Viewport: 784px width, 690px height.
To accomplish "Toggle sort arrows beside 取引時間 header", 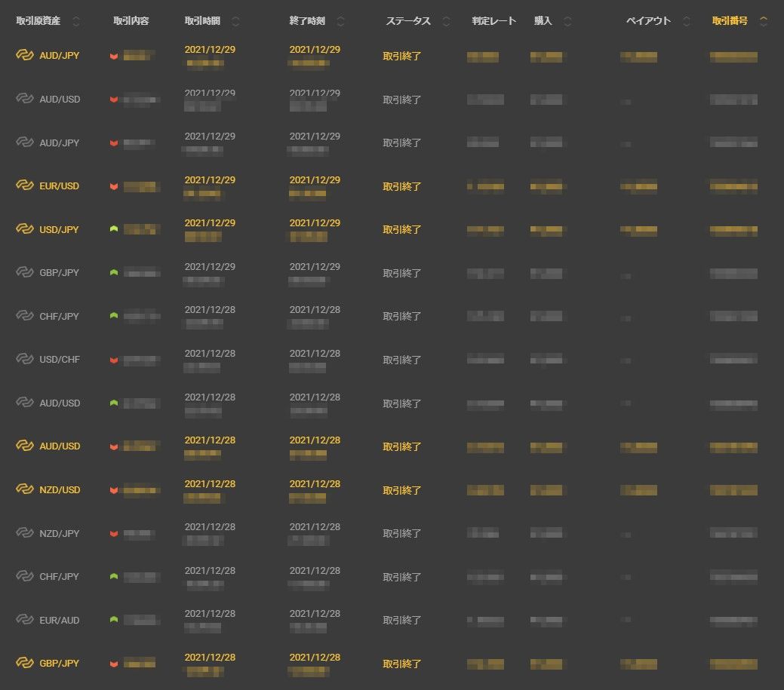I will click(x=236, y=22).
